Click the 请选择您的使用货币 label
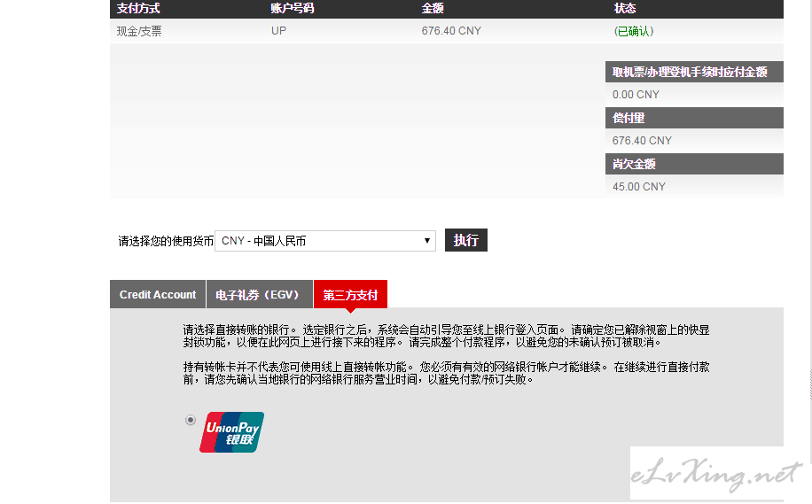Image resolution: width=812 pixels, height=504 pixels. tap(166, 241)
